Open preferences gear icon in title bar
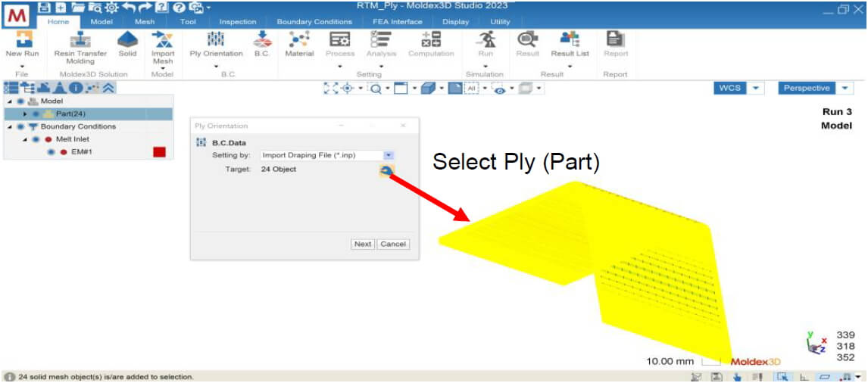The image size is (868, 383). [x=111, y=8]
